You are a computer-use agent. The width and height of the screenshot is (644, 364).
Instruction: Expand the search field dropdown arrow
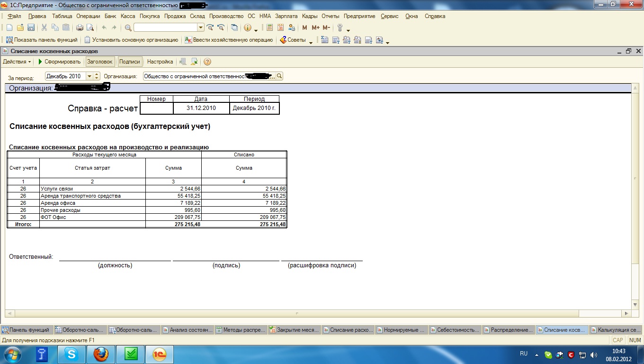200,28
